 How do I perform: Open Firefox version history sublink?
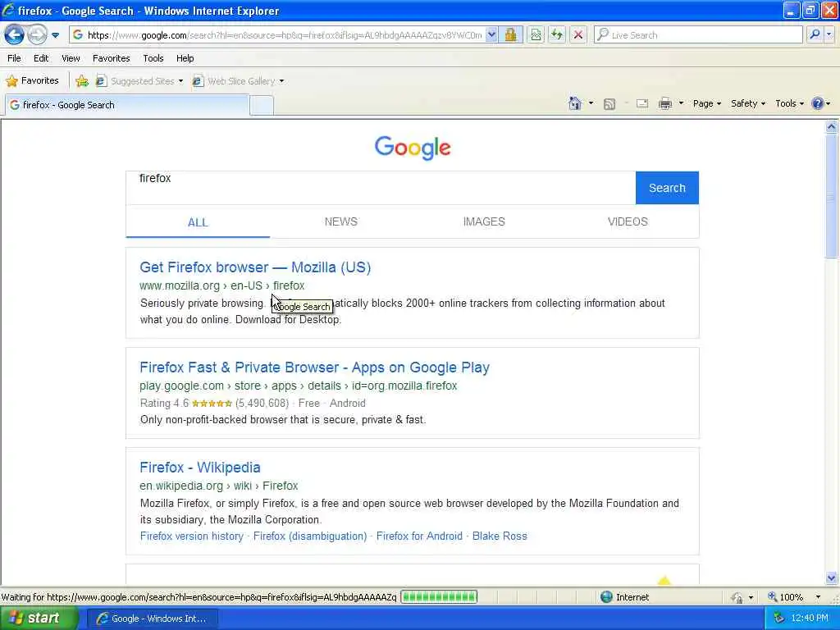click(191, 536)
